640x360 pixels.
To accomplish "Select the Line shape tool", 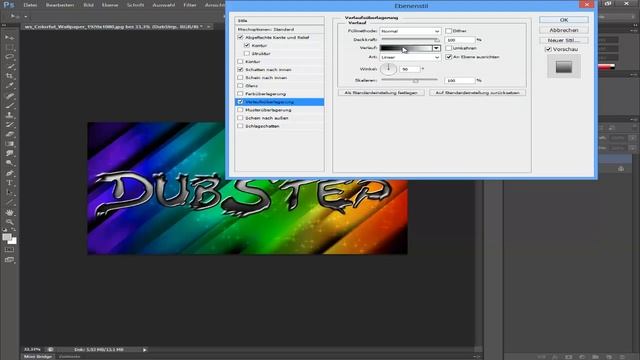I will point(9,202).
